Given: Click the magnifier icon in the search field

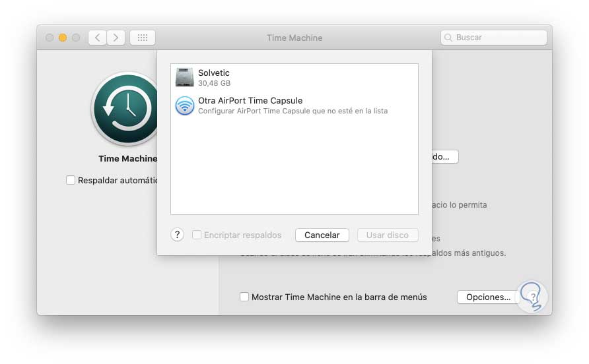Looking at the screenshot, I should coord(448,38).
